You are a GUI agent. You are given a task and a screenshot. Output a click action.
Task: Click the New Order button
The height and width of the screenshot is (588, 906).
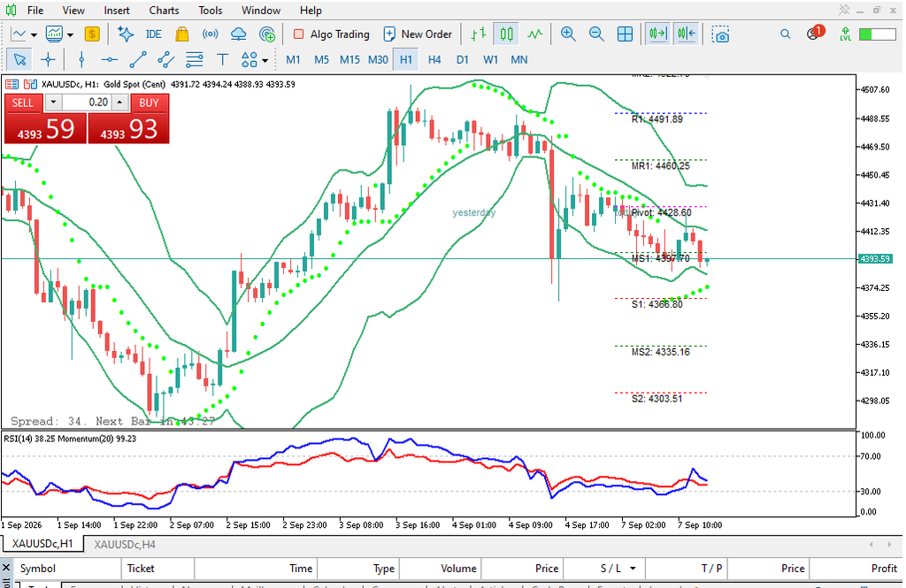pos(418,34)
